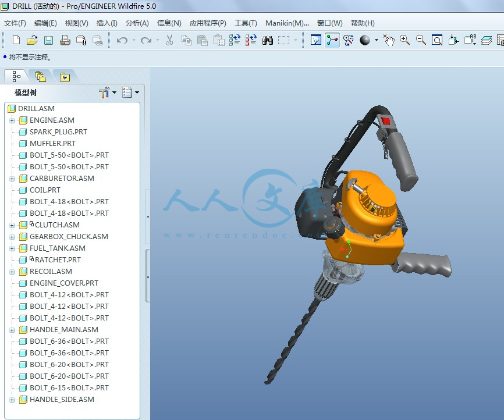Select MUFFLER.PRT in the model tree
This screenshot has width=504, height=420.
[52, 144]
